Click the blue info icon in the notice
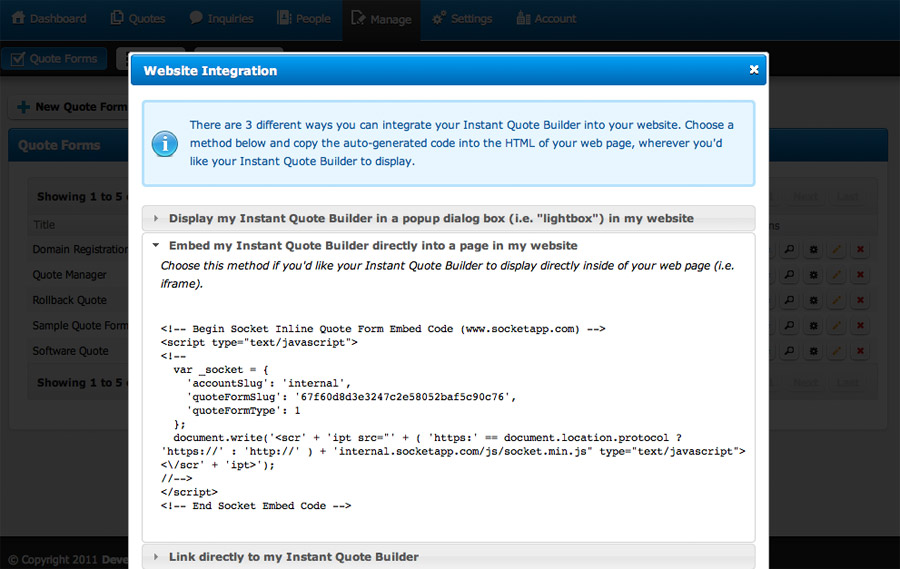This screenshot has width=900, height=569. (x=164, y=143)
